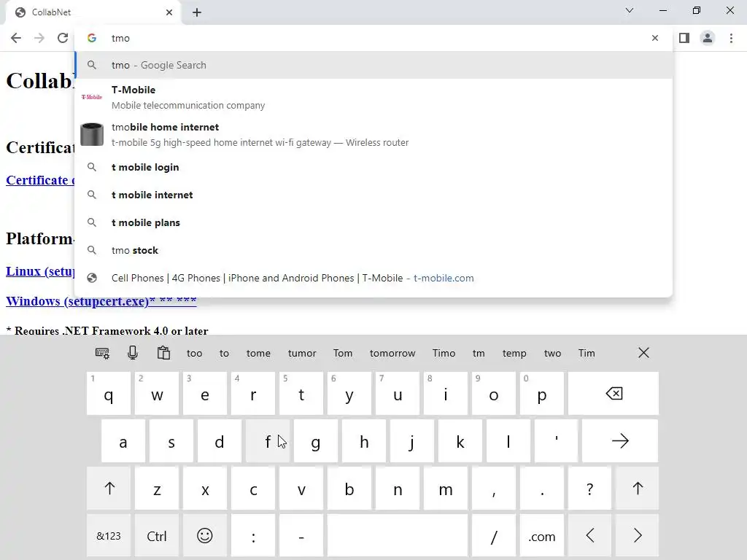747x560 pixels.
Task: Tap the left cursor arrow key
Action: pos(589,536)
